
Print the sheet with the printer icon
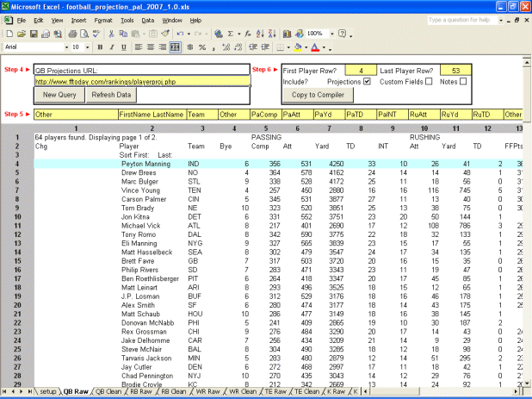tap(72, 34)
